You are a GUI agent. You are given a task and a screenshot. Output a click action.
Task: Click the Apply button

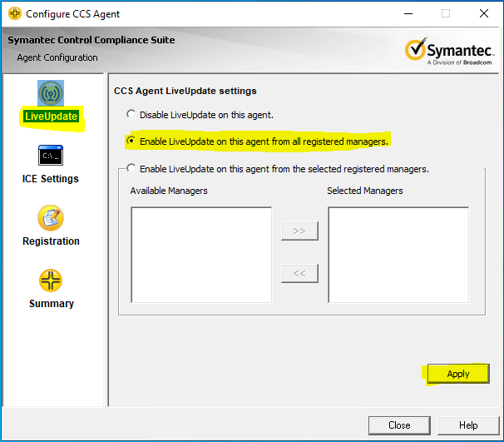point(458,374)
